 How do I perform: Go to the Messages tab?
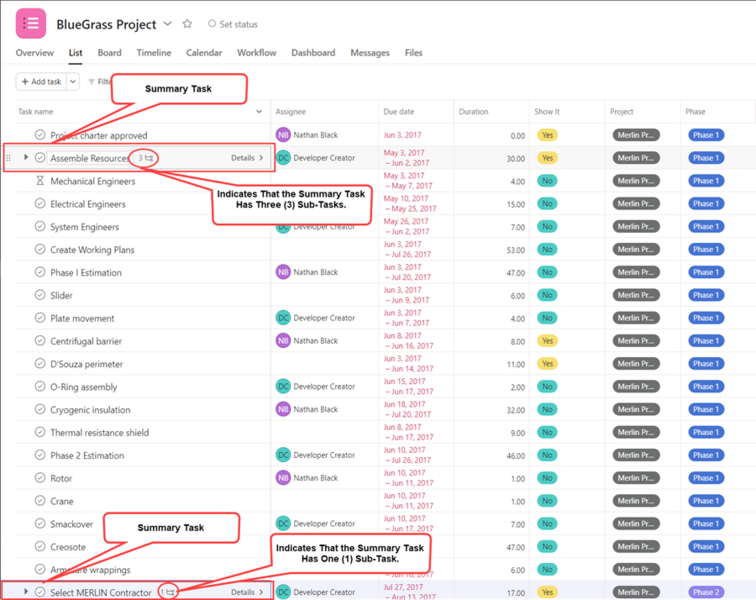click(x=370, y=53)
